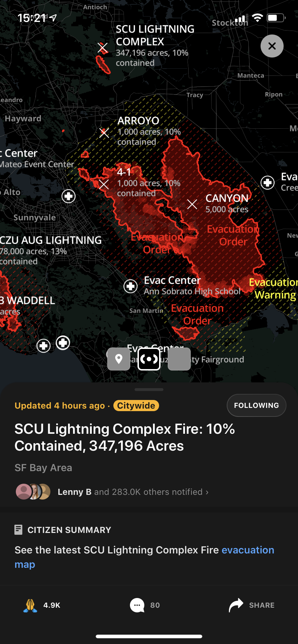
Task: Tap the evac center icon near Sunnyvale
Action: (x=68, y=196)
